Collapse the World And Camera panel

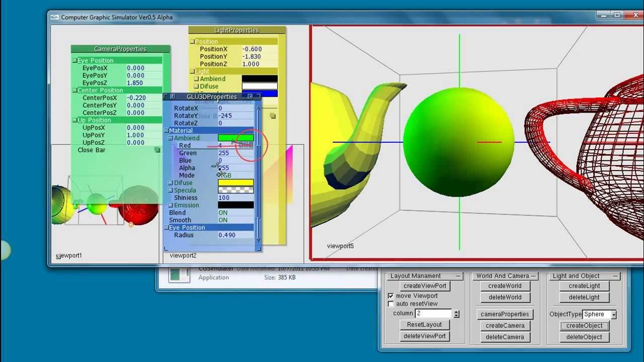point(533,276)
